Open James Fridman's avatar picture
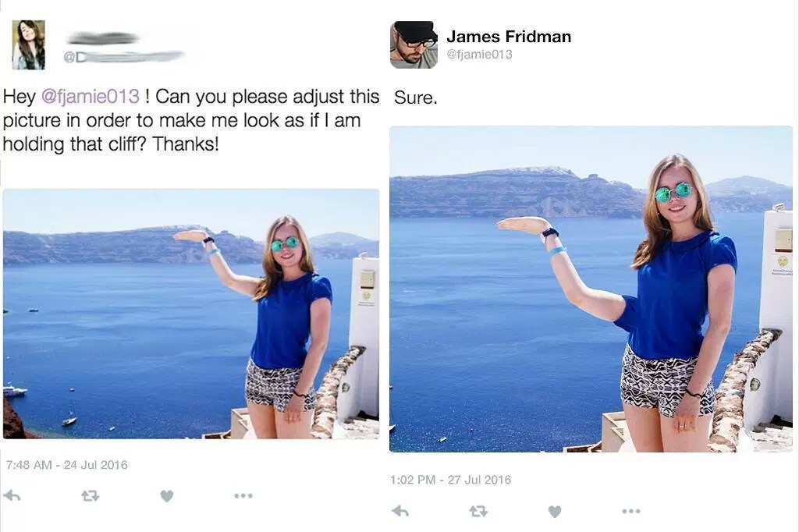This screenshot has width=799, height=532. [x=414, y=44]
